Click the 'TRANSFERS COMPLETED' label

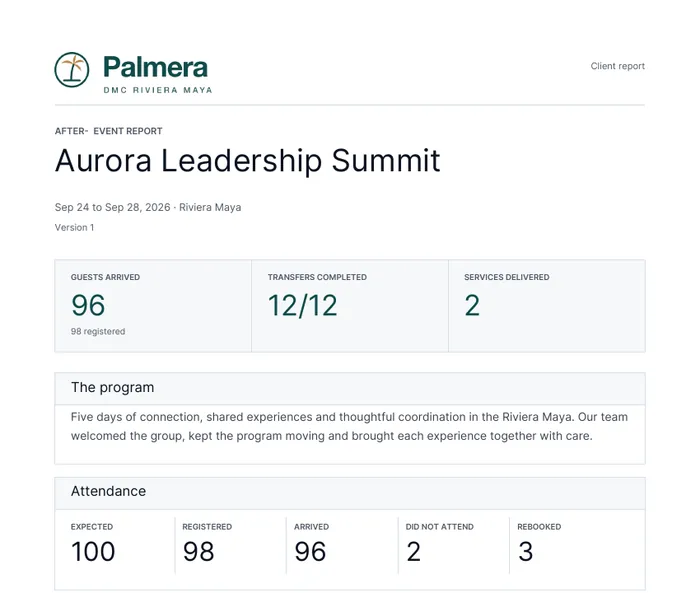317,277
